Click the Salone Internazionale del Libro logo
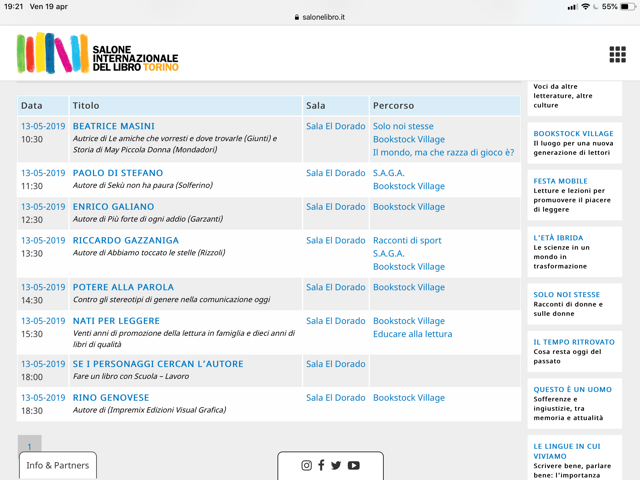 pyautogui.click(x=98, y=53)
